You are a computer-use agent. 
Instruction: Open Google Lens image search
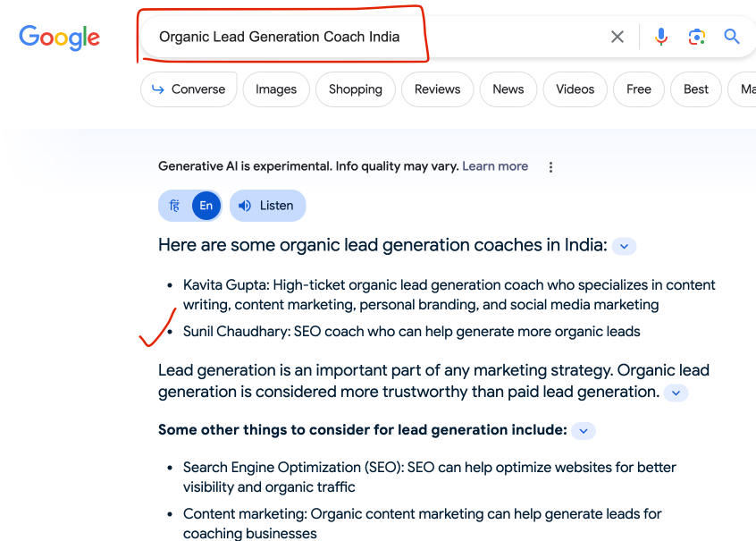[698, 36]
